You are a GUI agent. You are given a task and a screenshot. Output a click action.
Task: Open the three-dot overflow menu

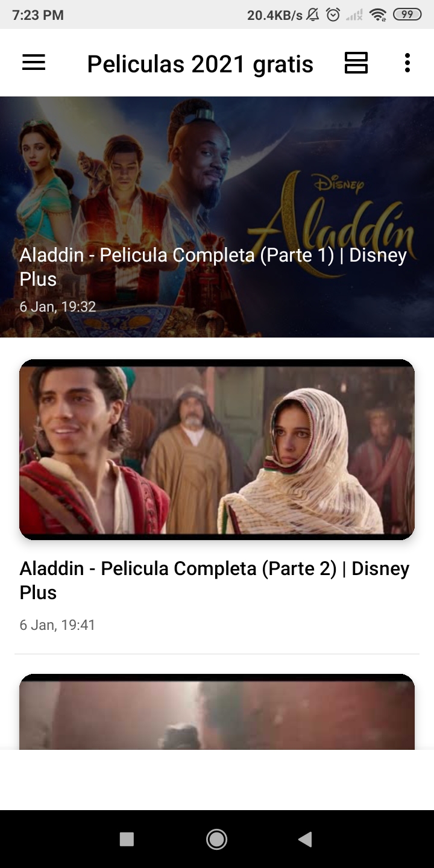coord(407,63)
